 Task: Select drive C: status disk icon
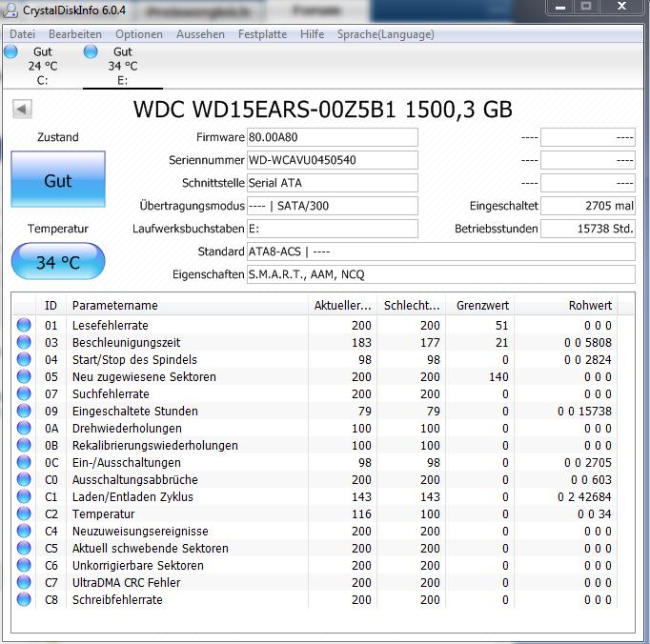click(10, 51)
